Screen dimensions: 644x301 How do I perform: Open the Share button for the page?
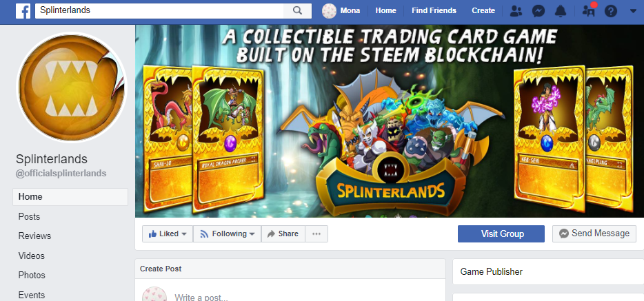(x=283, y=233)
